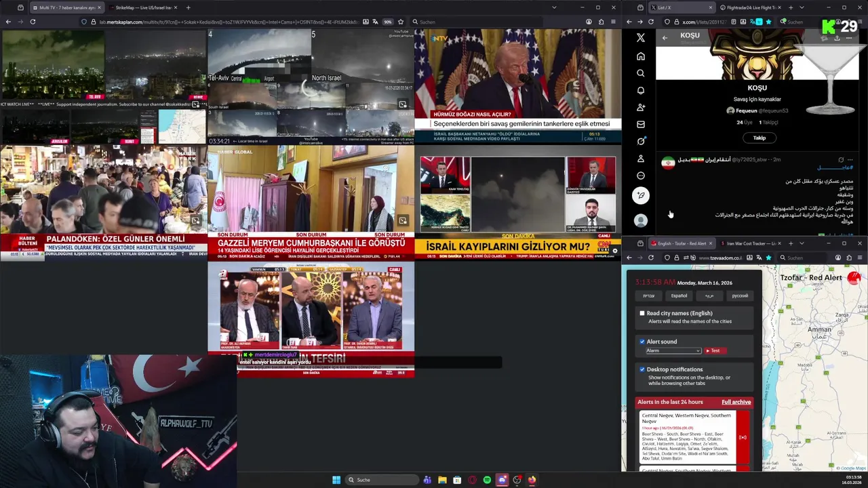Image resolution: width=868 pixels, height=488 pixels.
Task: Switch to English - Tzofar Red Alert tab
Action: [682, 243]
